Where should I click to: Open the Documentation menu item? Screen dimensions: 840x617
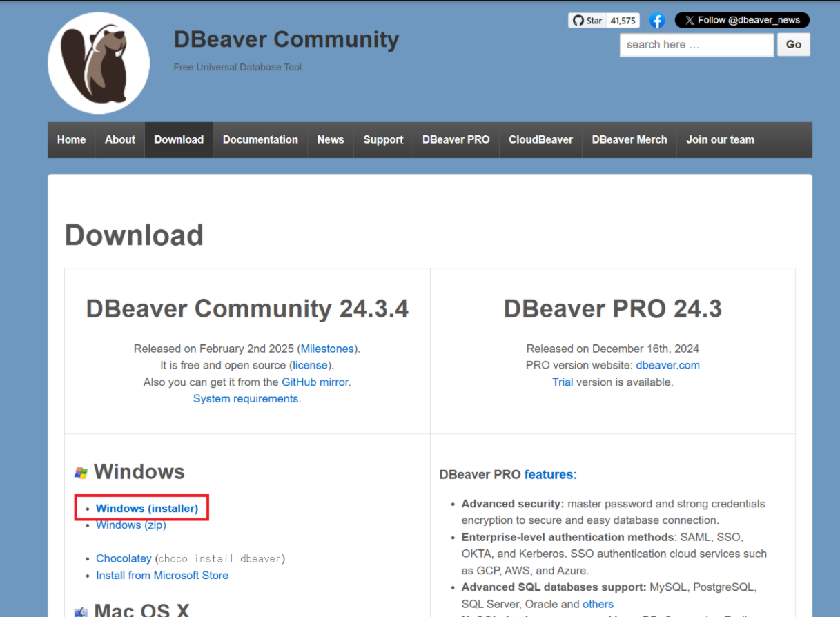point(260,139)
